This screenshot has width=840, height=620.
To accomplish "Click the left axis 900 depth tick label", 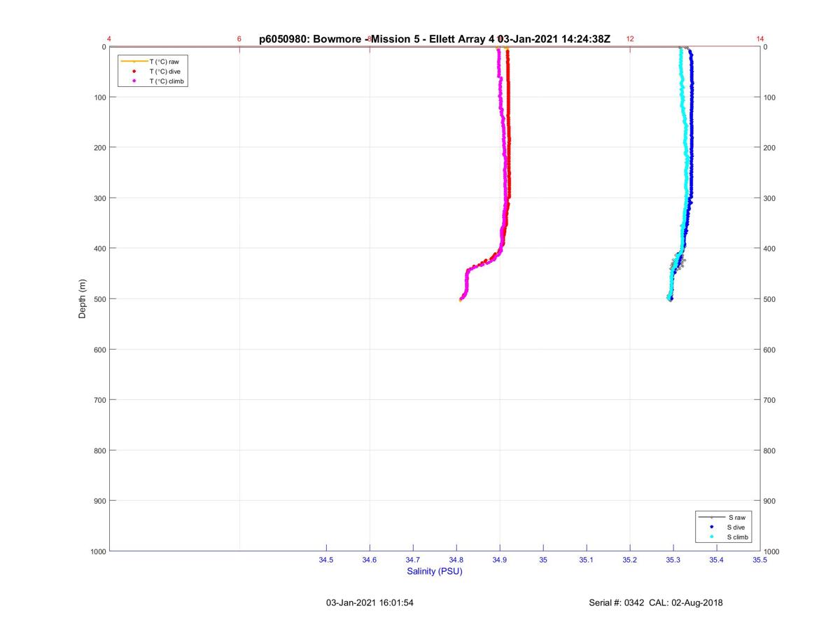I will tap(100, 501).
